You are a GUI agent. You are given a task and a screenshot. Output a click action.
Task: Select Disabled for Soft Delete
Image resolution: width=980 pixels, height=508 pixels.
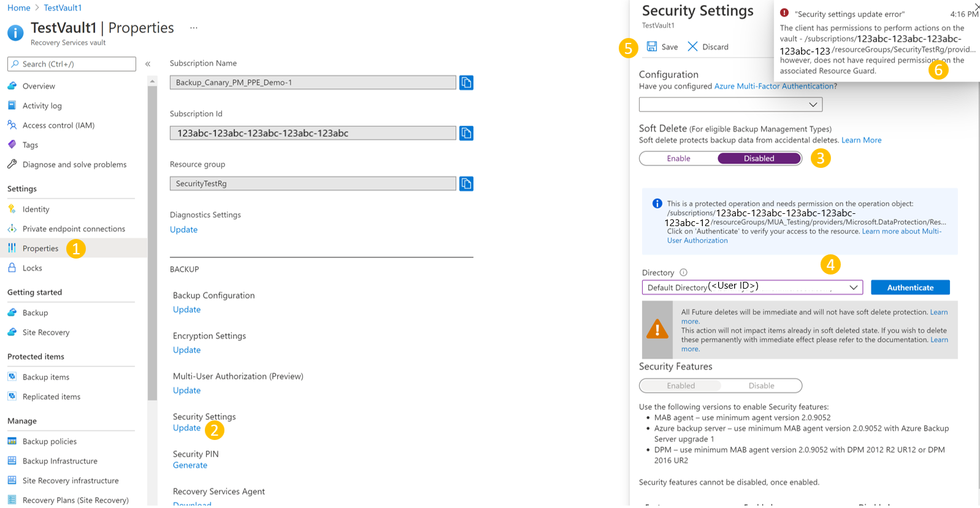pos(759,159)
